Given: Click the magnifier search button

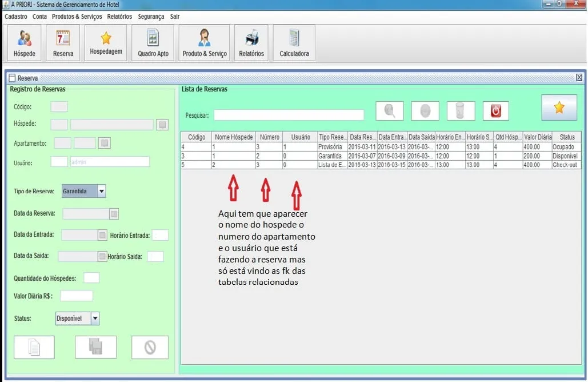Looking at the screenshot, I should click(390, 111).
